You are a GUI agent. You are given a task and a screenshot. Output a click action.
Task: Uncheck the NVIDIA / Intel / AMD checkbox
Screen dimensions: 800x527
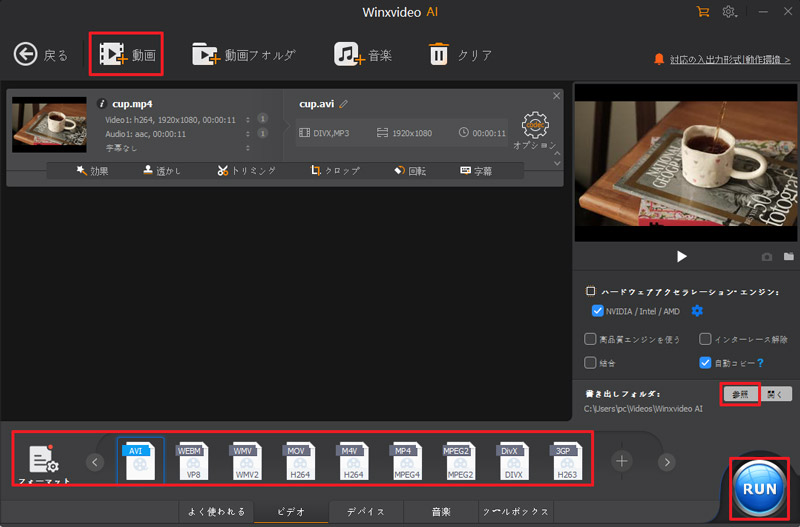(x=598, y=311)
